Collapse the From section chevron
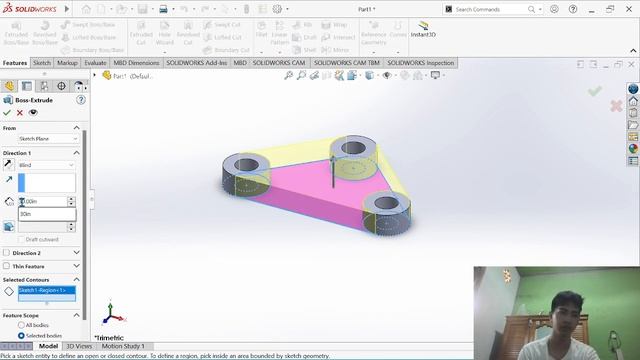This screenshot has width=640, height=360. tap(76, 128)
